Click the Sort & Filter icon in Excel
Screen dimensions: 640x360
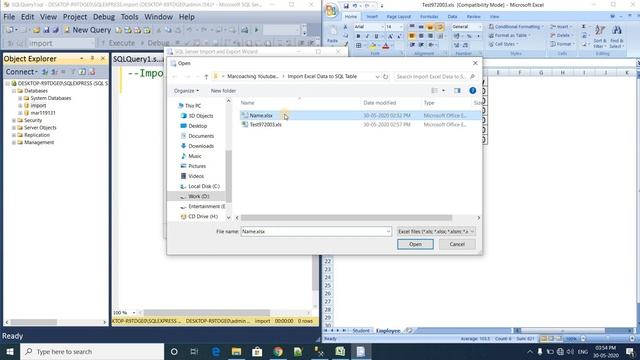(600, 37)
